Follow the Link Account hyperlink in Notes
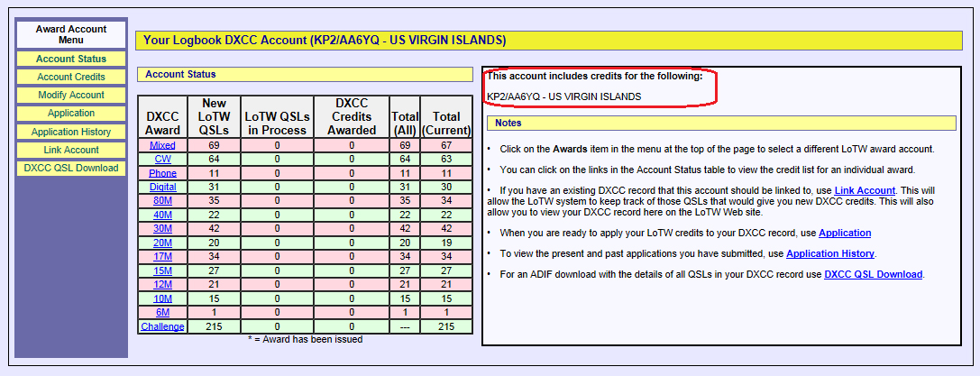The width and height of the screenshot is (980, 376). click(x=864, y=190)
